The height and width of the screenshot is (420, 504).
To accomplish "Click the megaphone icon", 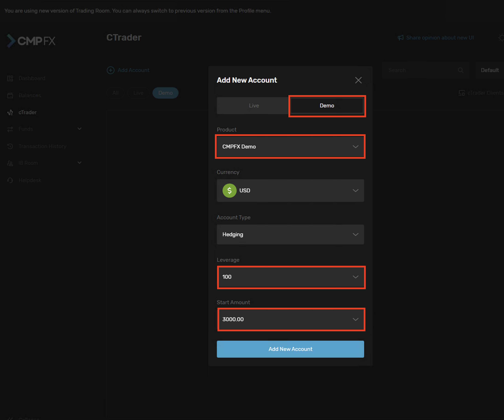I will click(x=401, y=38).
